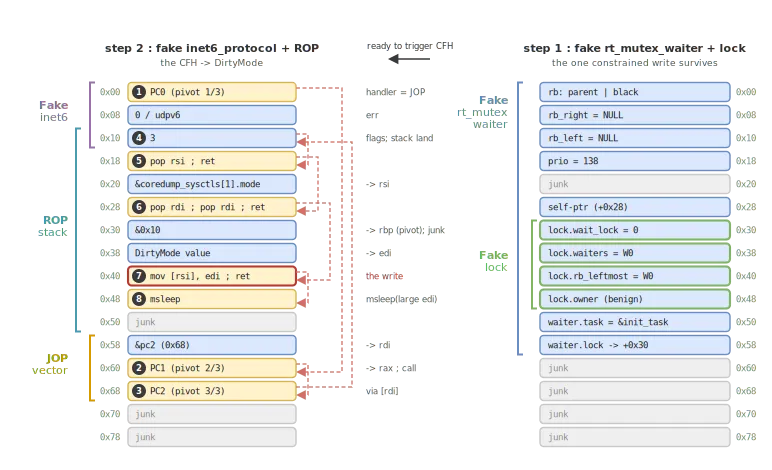This screenshot has height=470, width=772.
Task: Select the 'lock.waiters = W0' cell
Action: point(635,253)
